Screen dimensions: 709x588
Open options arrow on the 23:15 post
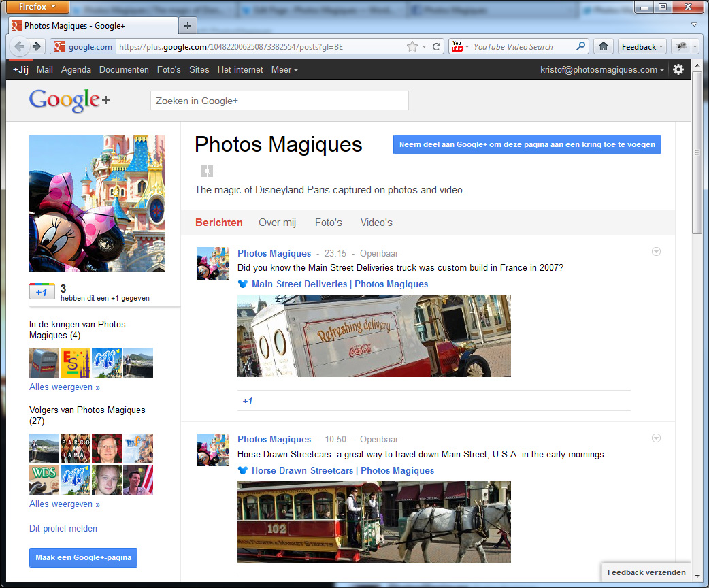pyautogui.click(x=656, y=252)
